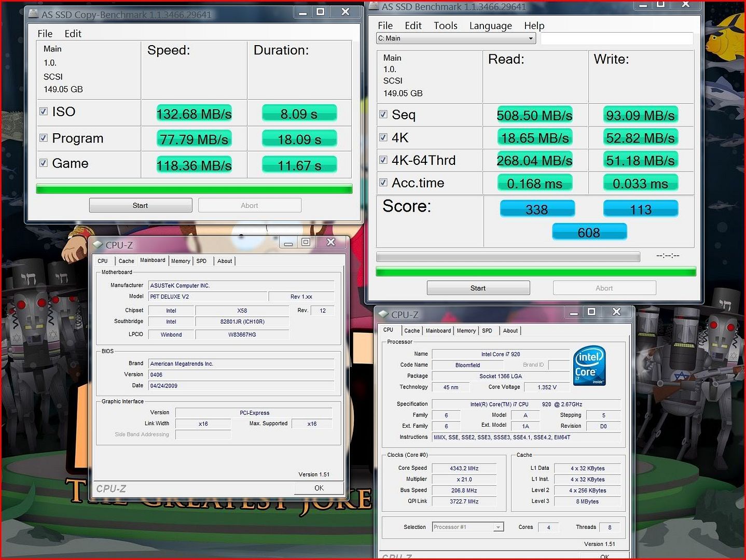Screen dimensions: 746x560
Task: Open the Help menu
Action: pyautogui.click(x=534, y=25)
